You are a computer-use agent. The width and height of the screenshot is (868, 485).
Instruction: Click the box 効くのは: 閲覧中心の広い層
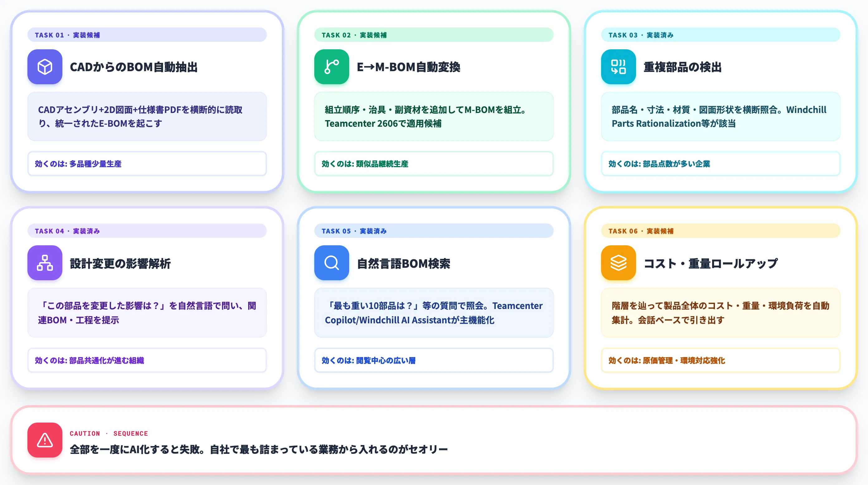[434, 360]
